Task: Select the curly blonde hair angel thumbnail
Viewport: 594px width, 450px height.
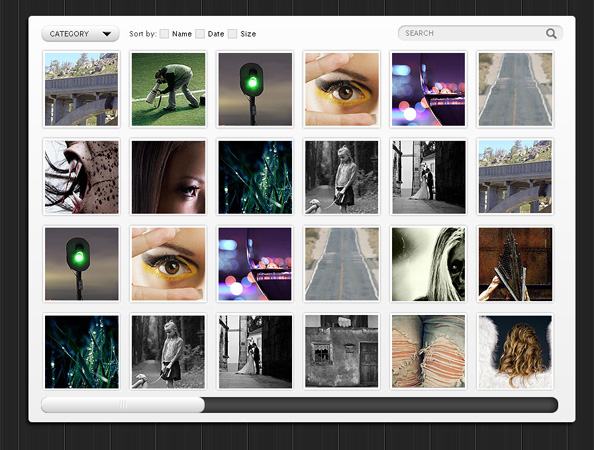Action: click(x=515, y=352)
